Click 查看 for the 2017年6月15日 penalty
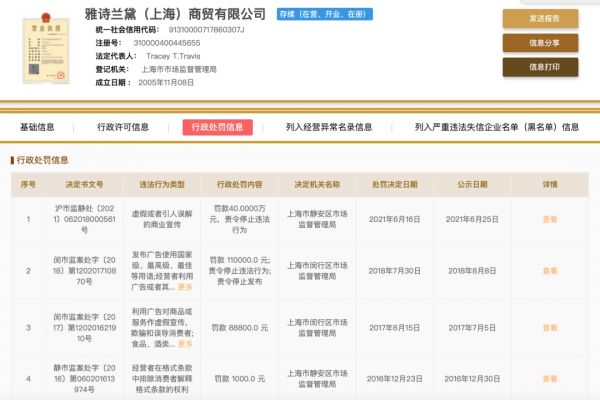Image resolution: width=600 pixels, height=400 pixels. 550,327
